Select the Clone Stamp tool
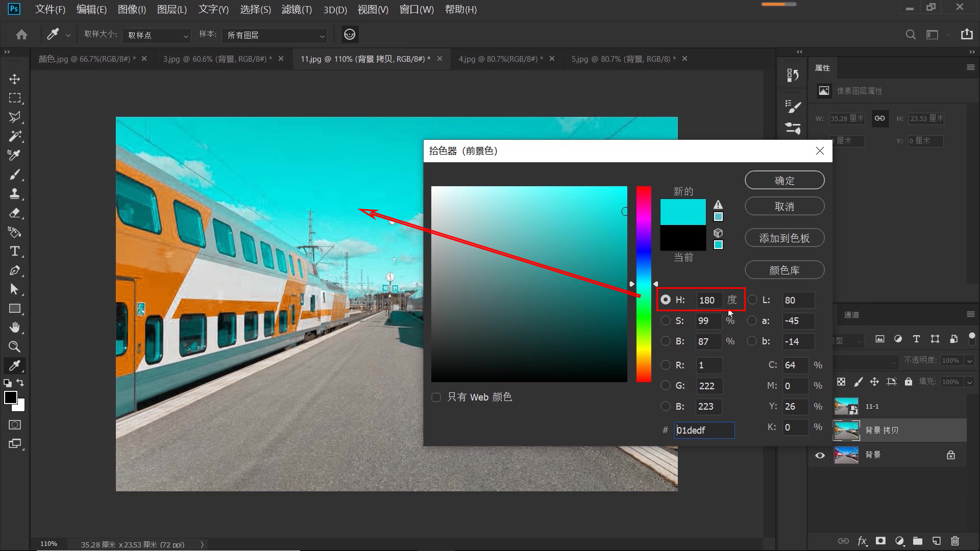Viewport: 980px width, 551px height. (15, 193)
